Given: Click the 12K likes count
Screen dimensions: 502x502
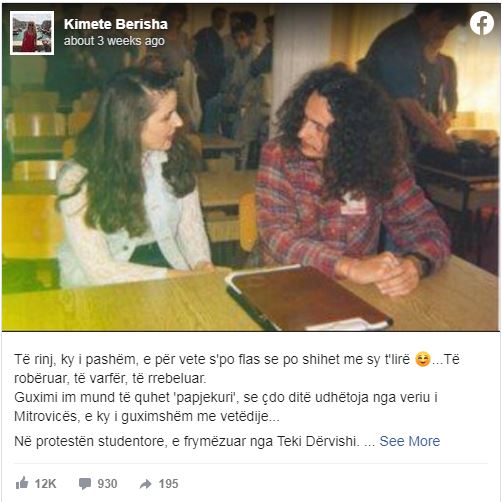Looking at the screenshot, I should pyautogui.click(x=46, y=484).
